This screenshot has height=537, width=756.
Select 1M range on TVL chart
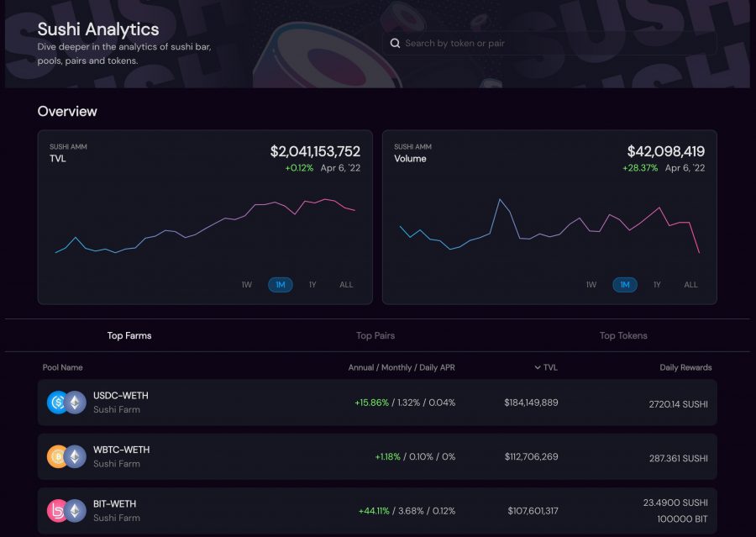(280, 285)
